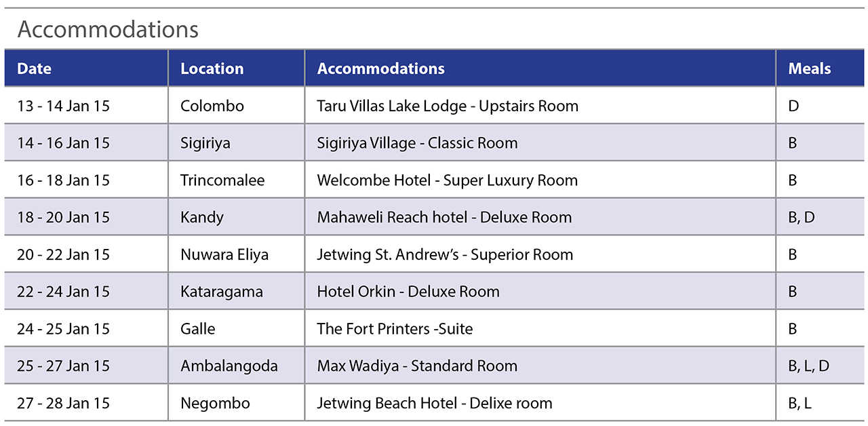Select the 27 - 28 Jan 15 date cell
This screenshot has width=868, height=426.
click(64, 404)
